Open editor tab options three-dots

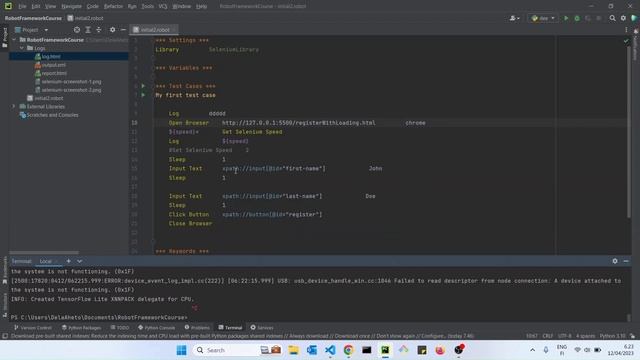pyautogui.click(x=626, y=30)
